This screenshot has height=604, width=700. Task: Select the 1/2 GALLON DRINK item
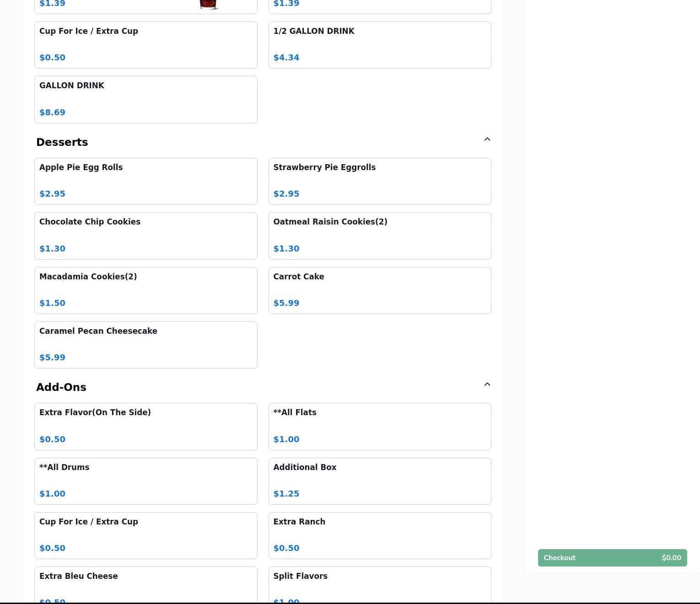(x=379, y=45)
